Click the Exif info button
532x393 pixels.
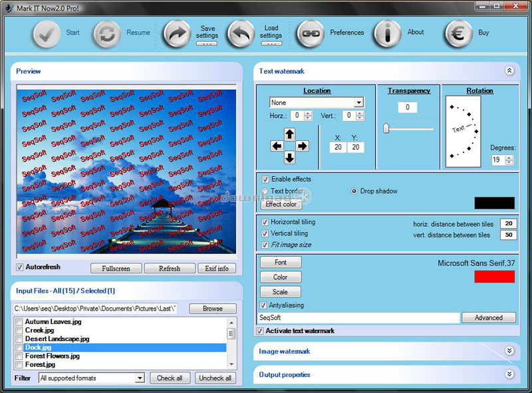pyautogui.click(x=216, y=269)
